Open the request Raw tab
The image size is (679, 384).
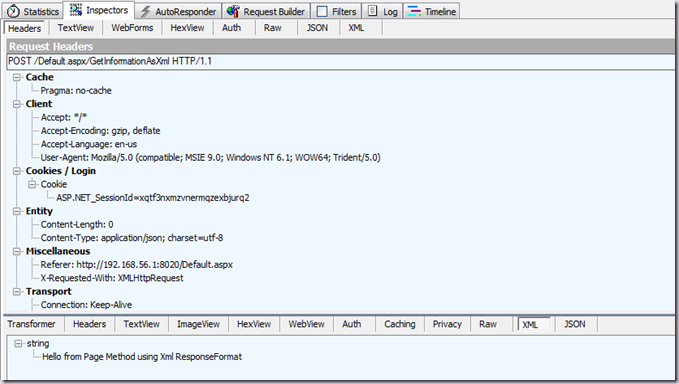[272, 28]
